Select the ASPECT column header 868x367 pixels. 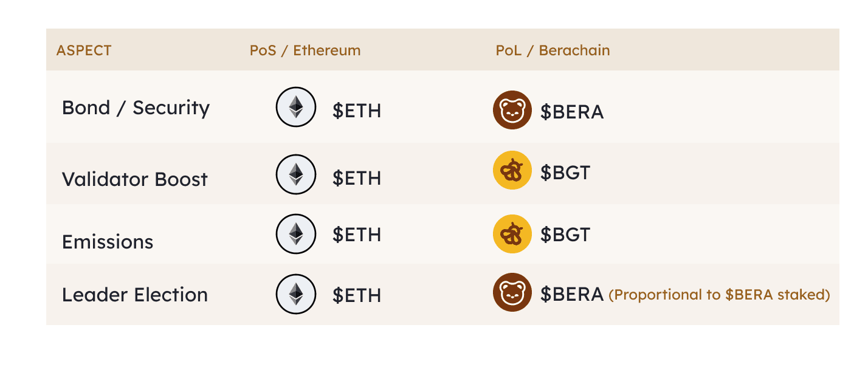pyautogui.click(x=84, y=50)
